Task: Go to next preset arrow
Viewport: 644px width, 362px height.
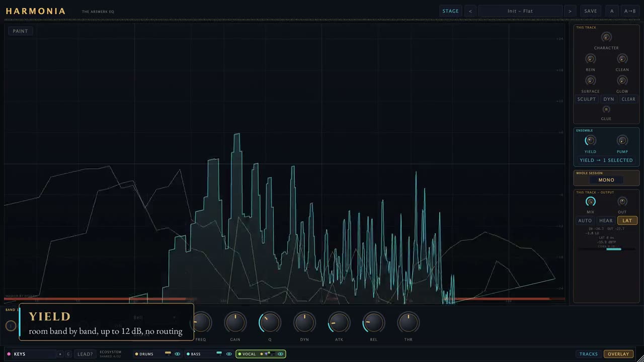Action: 570,11
